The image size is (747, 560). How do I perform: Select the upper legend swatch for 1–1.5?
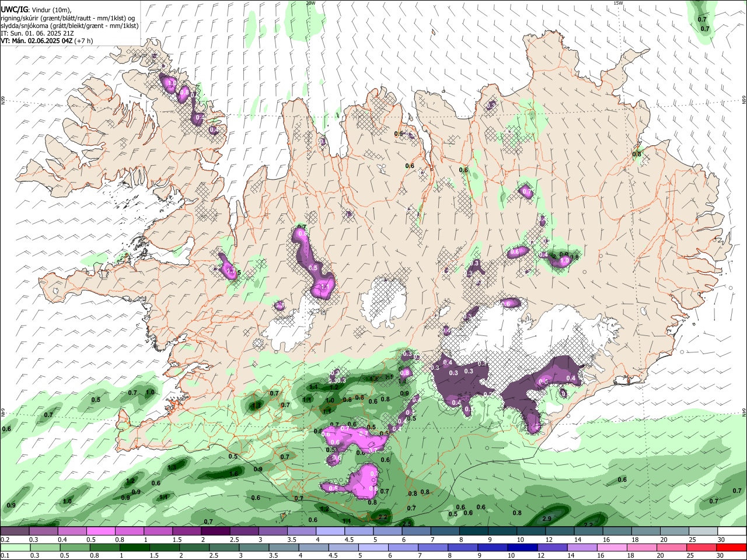(158, 531)
